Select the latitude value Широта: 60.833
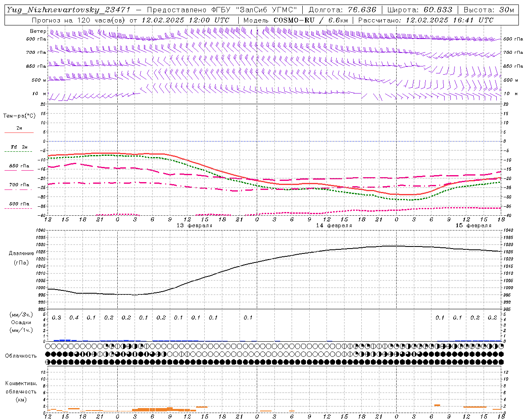This screenshot has height=420, width=525. (x=420, y=10)
